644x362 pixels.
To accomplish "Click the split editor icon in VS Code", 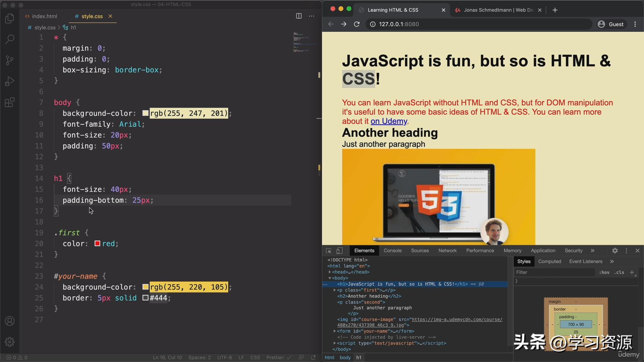I will pyautogui.click(x=299, y=16).
